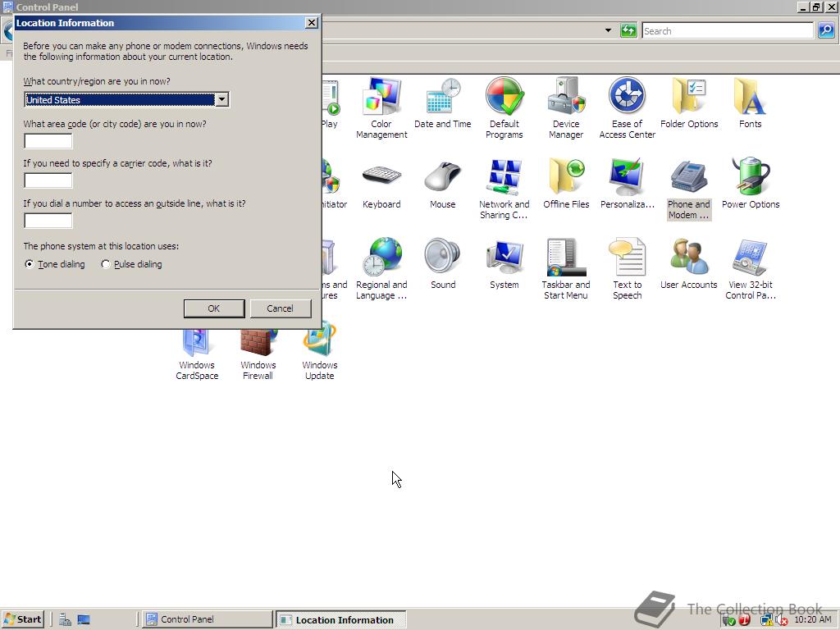Click Server Manager quick launch icon
The height and width of the screenshot is (630, 840).
coord(65,619)
